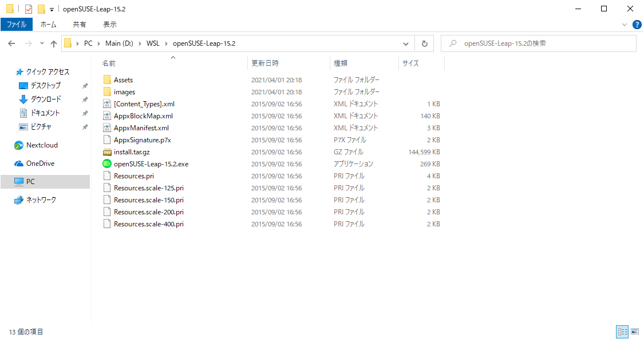The width and height of the screenshot is (644, 339).
Task: Select the openSUSE-Leap-15.2.exe file name
Action: [x=151, y=164]
